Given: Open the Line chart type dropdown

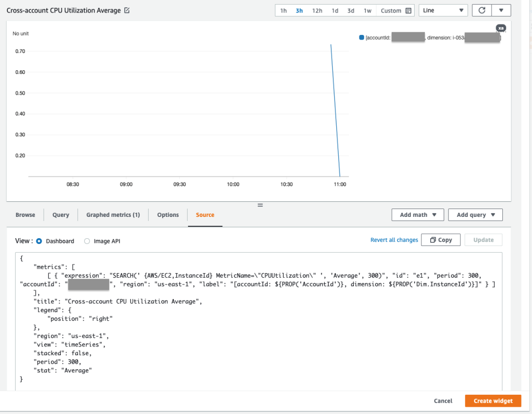Looking at the screenshot, I should (443, 10).
